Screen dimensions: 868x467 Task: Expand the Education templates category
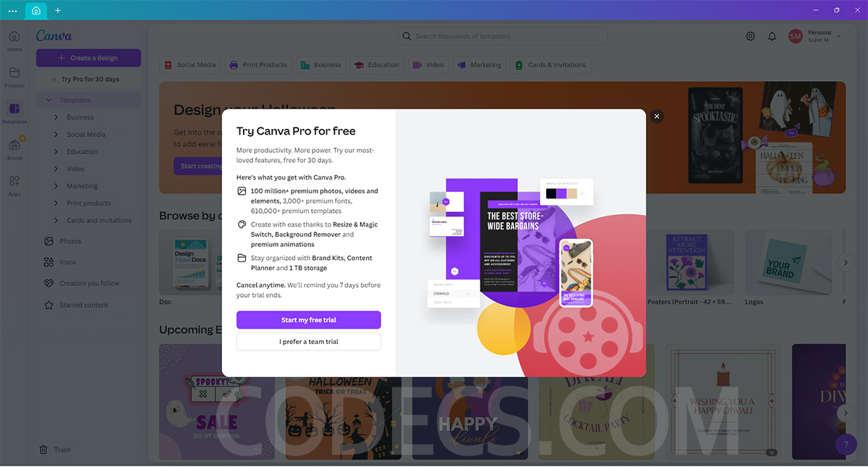56,152
